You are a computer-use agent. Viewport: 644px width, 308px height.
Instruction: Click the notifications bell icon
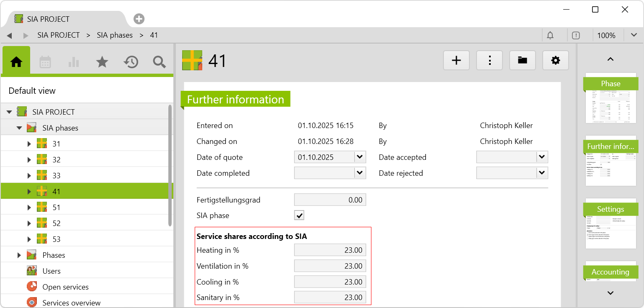pos(550,36)
